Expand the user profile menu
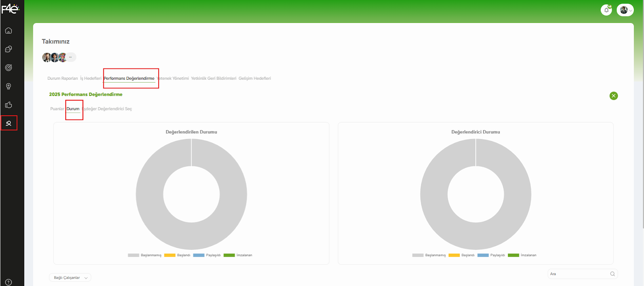The width and height of the screenshot is (644, 286). pos(625,10)
